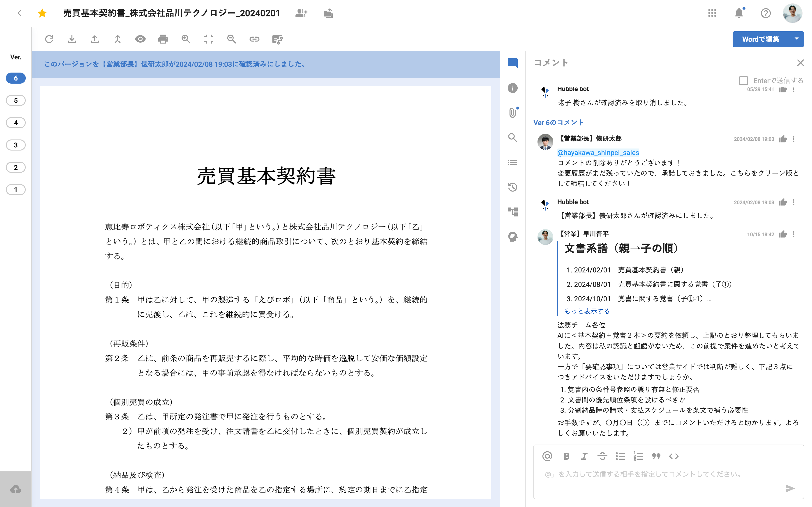The height and width of the screenshot is (507, 812).
Task: Apply bold formatting in the comment editor
Action: [x=566, y=456]
